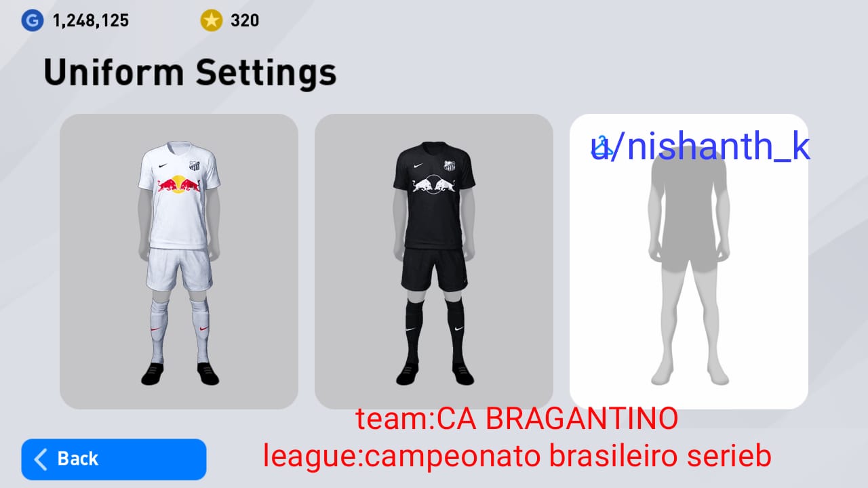Image resolution: width=868 pixels, height=488 pixels.
Task: Choose the empty third uniform slot
Action: pyautogui.click(x=689, y=261)
